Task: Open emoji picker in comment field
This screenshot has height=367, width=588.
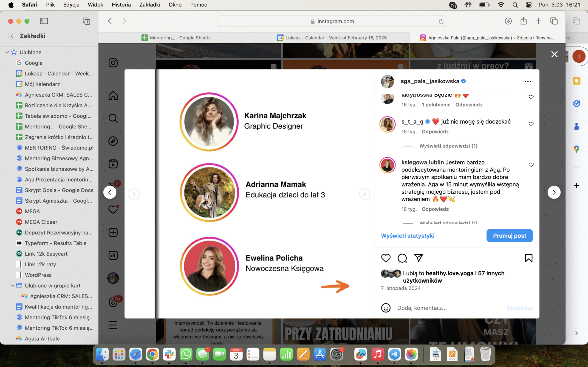Action: [386, 308]
